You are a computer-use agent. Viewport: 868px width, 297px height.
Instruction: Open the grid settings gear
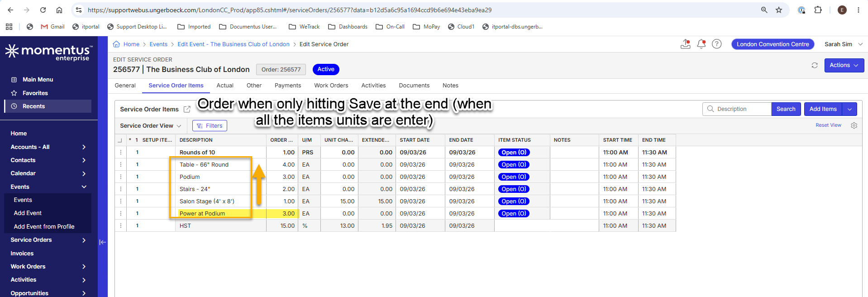tap(854, 125)
